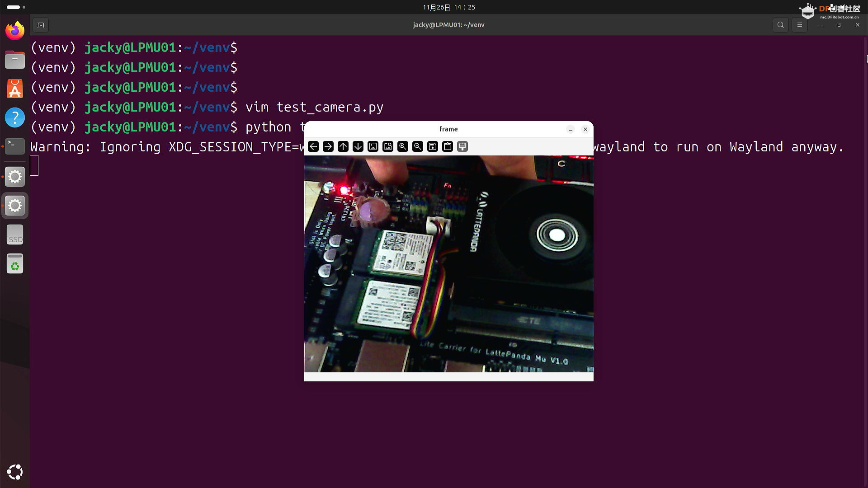The width and height of the screenshot is (868, 488).
Task: Open the Ubuntu App Center in dock
Action: click(x=15, y=89)
